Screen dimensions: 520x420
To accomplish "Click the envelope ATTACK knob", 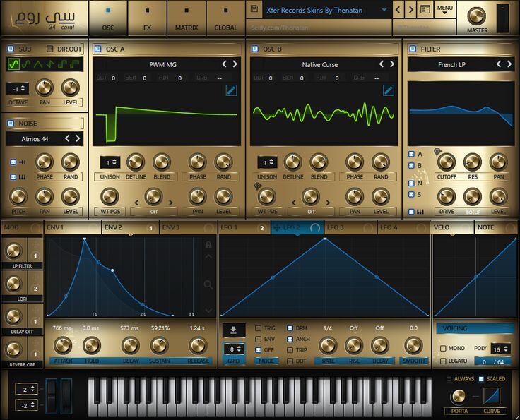I will 63,345.
